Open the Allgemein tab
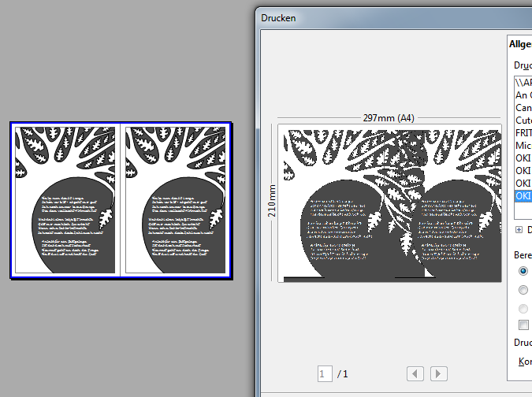Image resolution: width=532 pixels, height=397 pixels. tap(520, 45)
